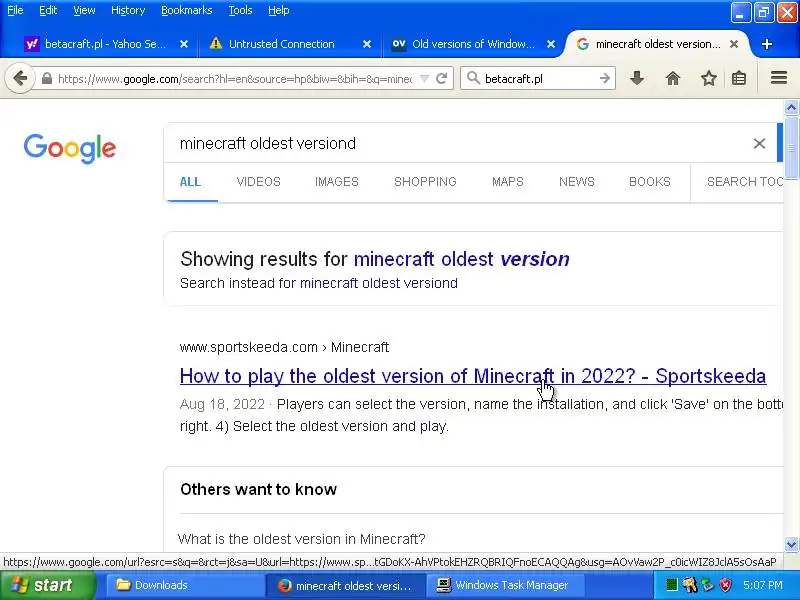
Task: Select the IMAGES results tab
Action: pos(337,182)
